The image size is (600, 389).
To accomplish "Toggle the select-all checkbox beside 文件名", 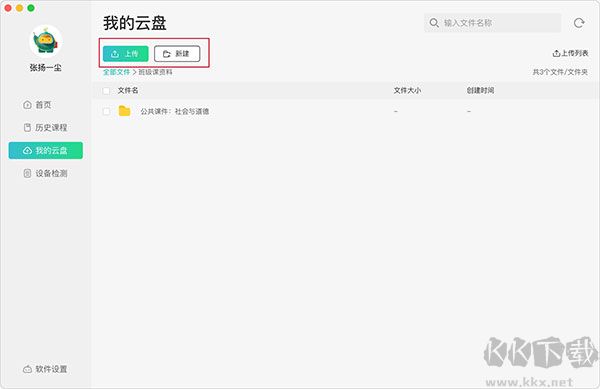I will [x=106, y=91].
